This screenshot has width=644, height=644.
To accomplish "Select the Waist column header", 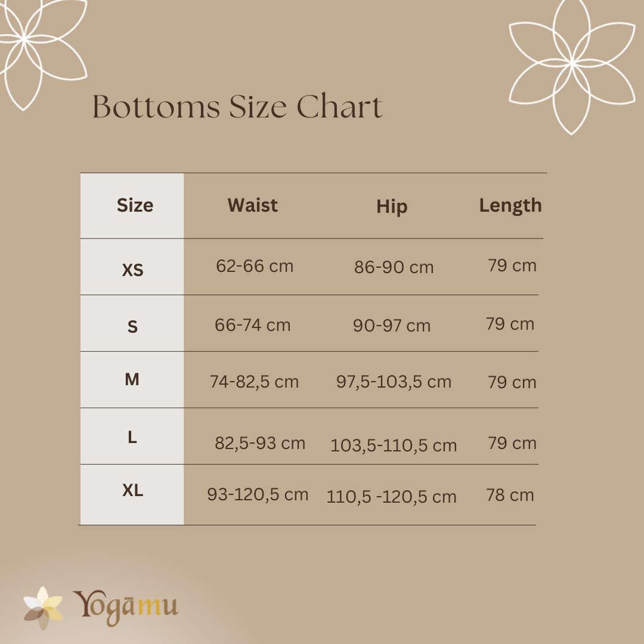I will point(252,206).
